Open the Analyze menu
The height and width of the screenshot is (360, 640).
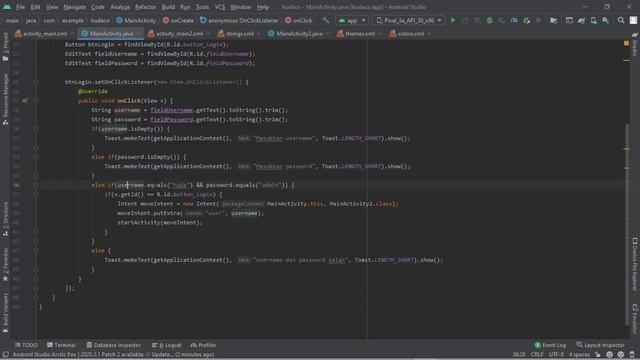click(120, 7)
